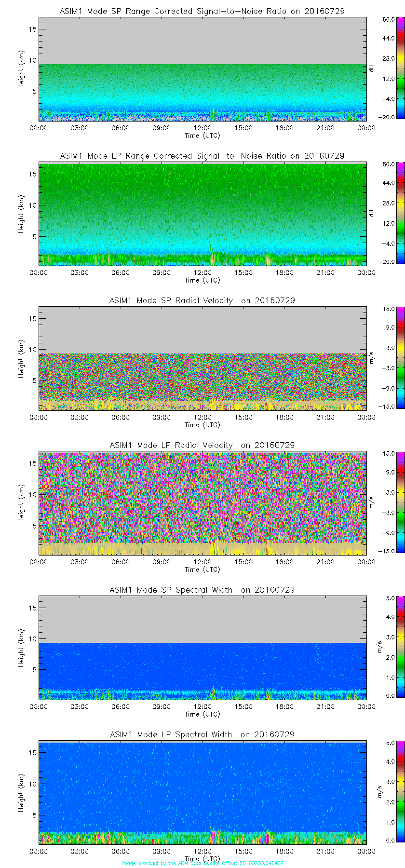405x868 pixels.
Task: Click the Mode SP Signal-to-Noise Ratio plot title
Action: coord(202,11)
